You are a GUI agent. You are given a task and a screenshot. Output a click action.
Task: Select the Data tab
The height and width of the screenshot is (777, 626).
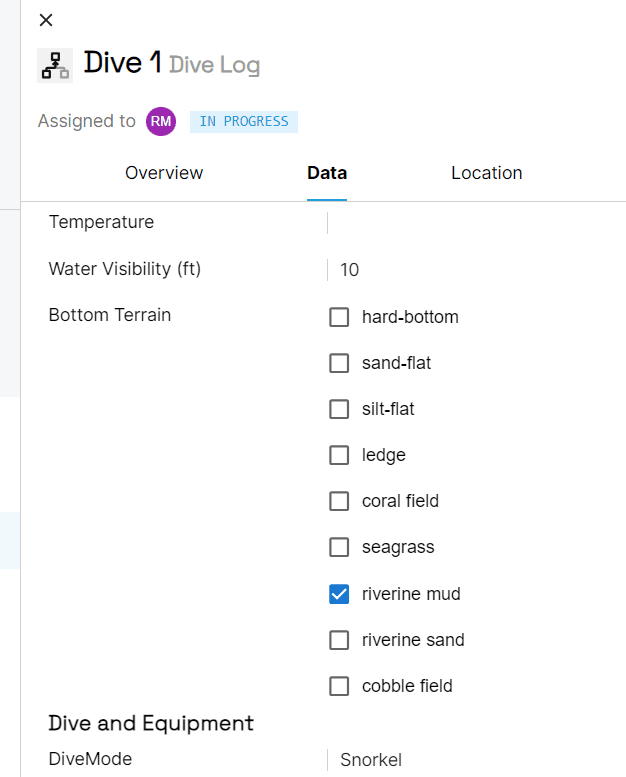coord(327,173)
